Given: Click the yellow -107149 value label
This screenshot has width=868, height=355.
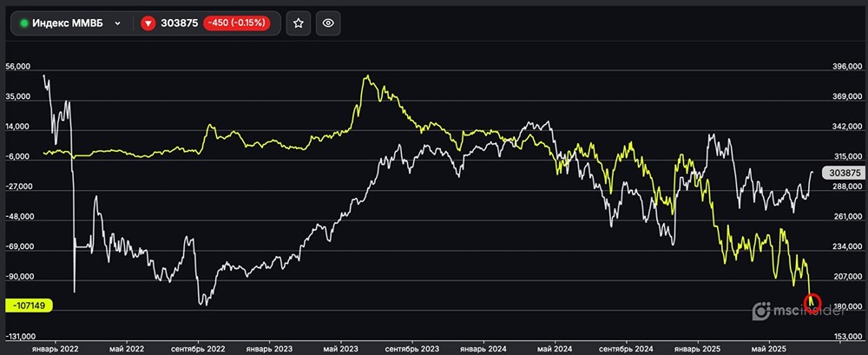Looking at the screenshot, I should (x=29, y=306).
